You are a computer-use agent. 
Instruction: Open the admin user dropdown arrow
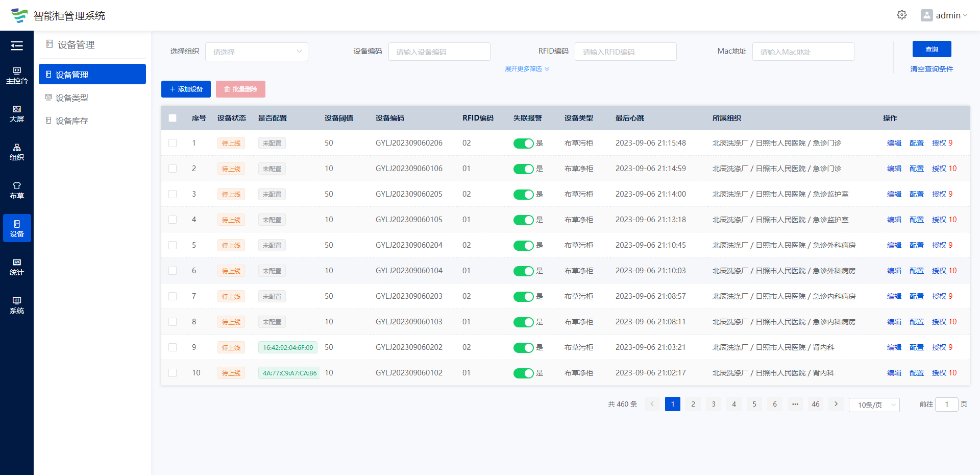(x=965, y=15)
